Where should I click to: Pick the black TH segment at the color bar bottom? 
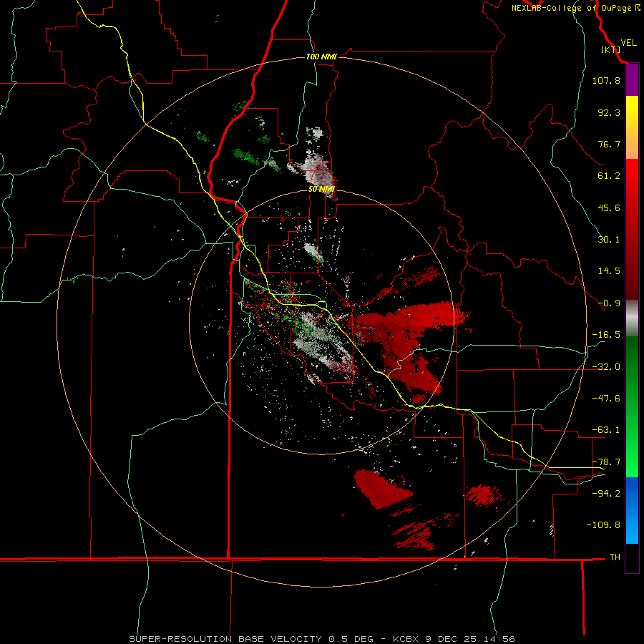(x=632, y=558)
